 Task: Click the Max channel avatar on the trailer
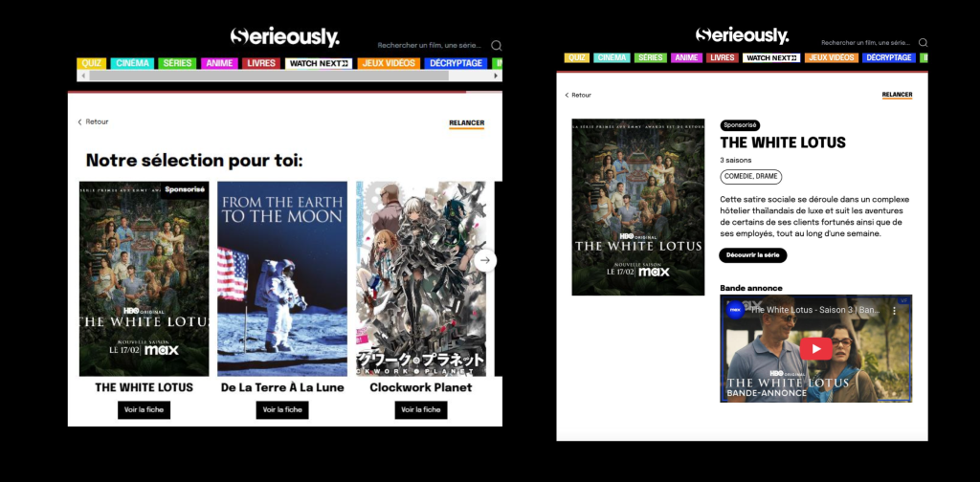click(736, 309)
